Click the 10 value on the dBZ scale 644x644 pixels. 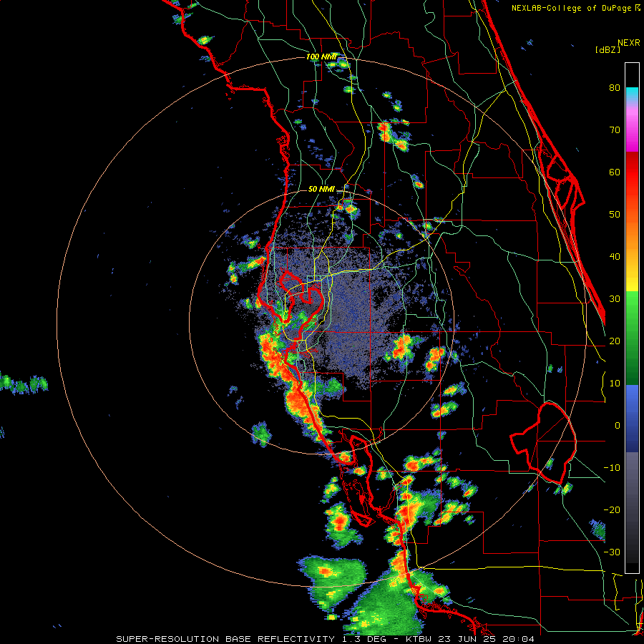615,384
